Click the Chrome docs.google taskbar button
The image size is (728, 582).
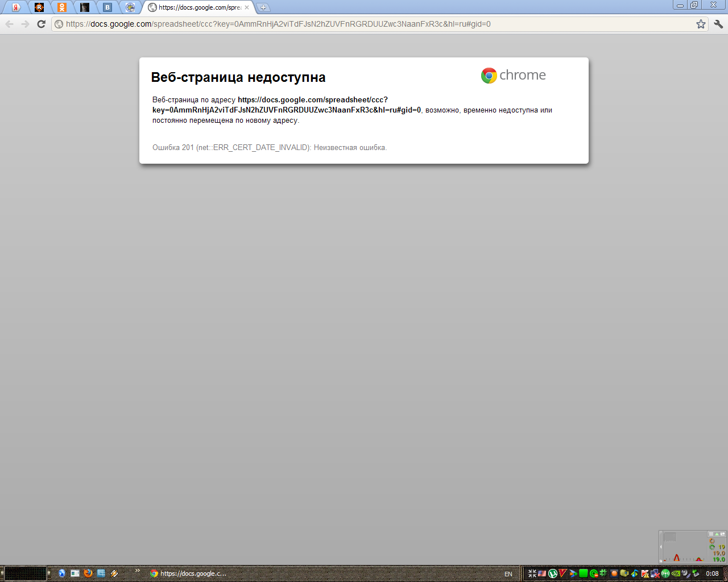click(188, 573)
